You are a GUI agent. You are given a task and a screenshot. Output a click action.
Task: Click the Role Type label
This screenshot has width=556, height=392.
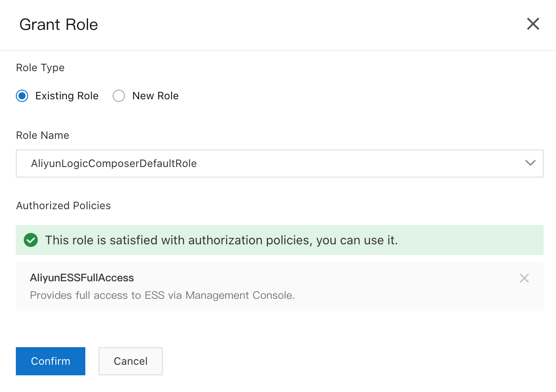40,68
